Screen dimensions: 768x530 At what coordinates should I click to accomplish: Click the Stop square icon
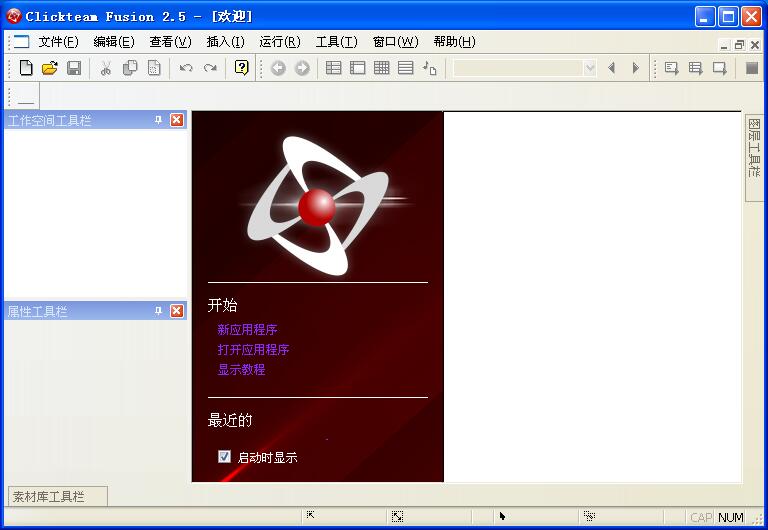[x=751, y=68]
